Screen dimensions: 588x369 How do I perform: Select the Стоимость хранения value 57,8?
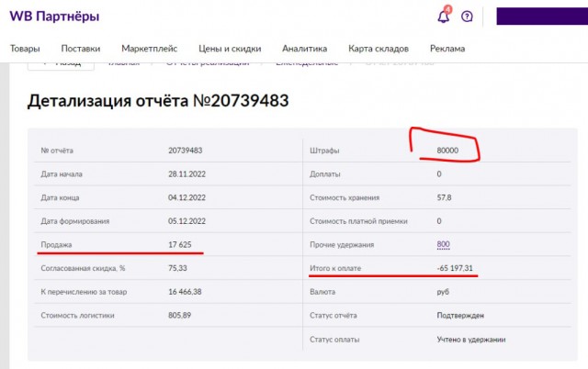(x=444, y=197)
